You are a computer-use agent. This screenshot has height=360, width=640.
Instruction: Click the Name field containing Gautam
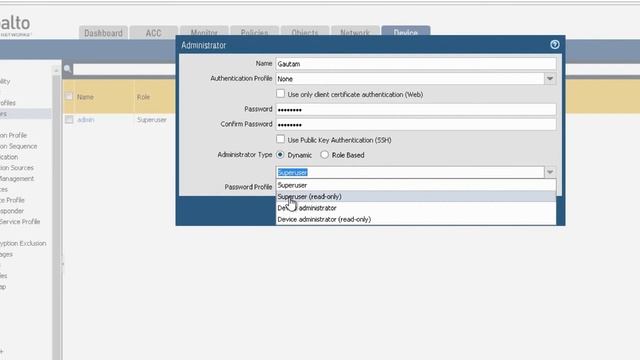[x=416, y=64]
